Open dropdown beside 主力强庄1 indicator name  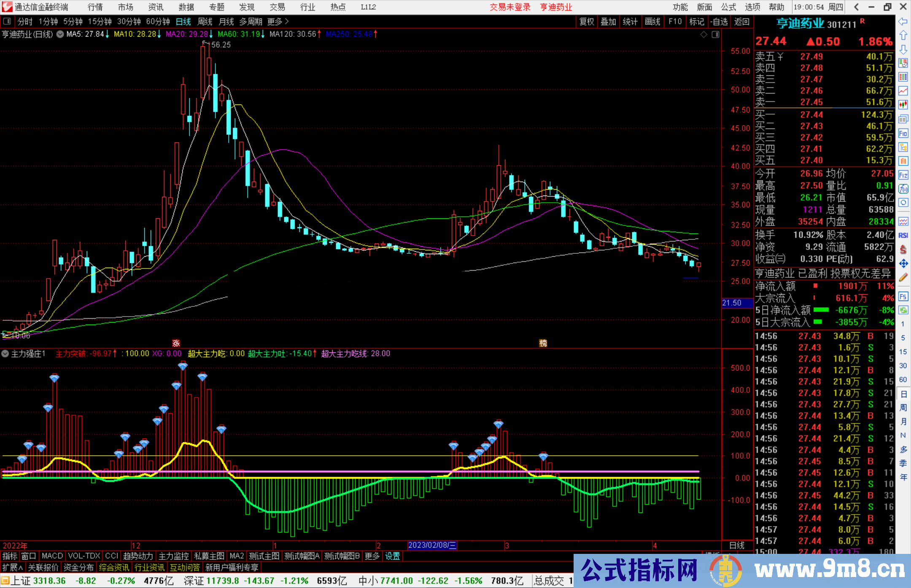[5, 354]
